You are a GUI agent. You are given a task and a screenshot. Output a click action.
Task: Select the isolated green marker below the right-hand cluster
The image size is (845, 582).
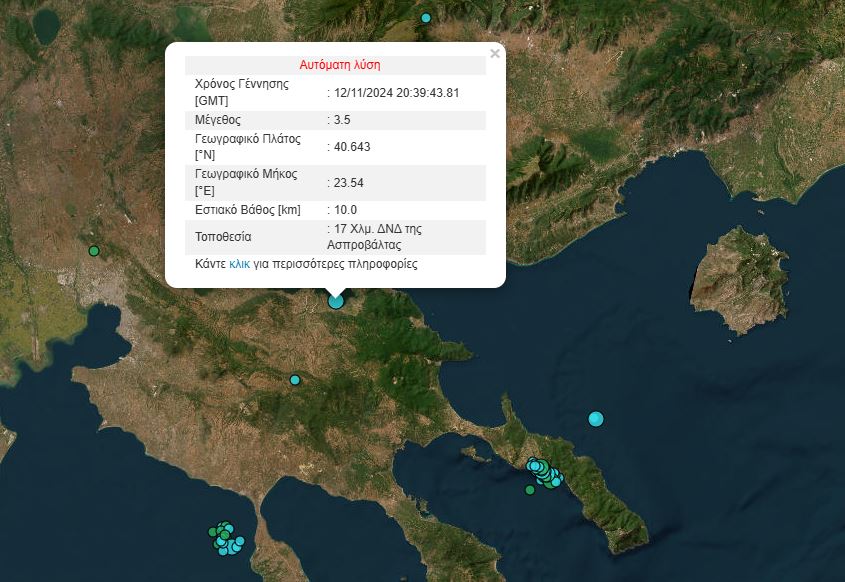pos(530,490)
